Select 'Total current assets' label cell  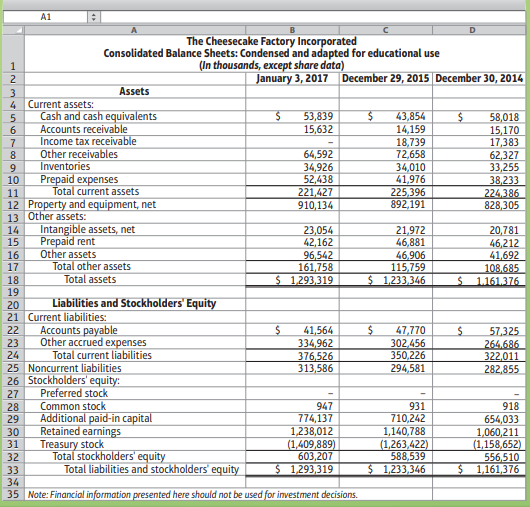click(x=135, y=192)
